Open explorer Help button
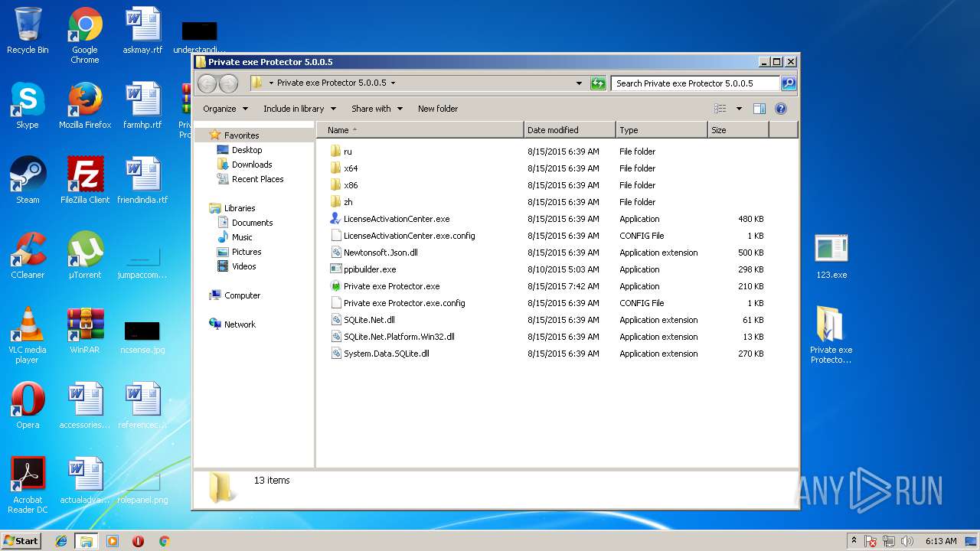 click(x=781, y=109)
